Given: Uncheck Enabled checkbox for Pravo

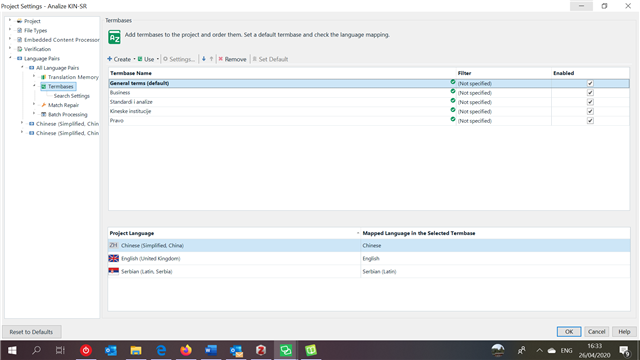Looking at the screenshot, I should pyautogui.click(x=590, y=121).
